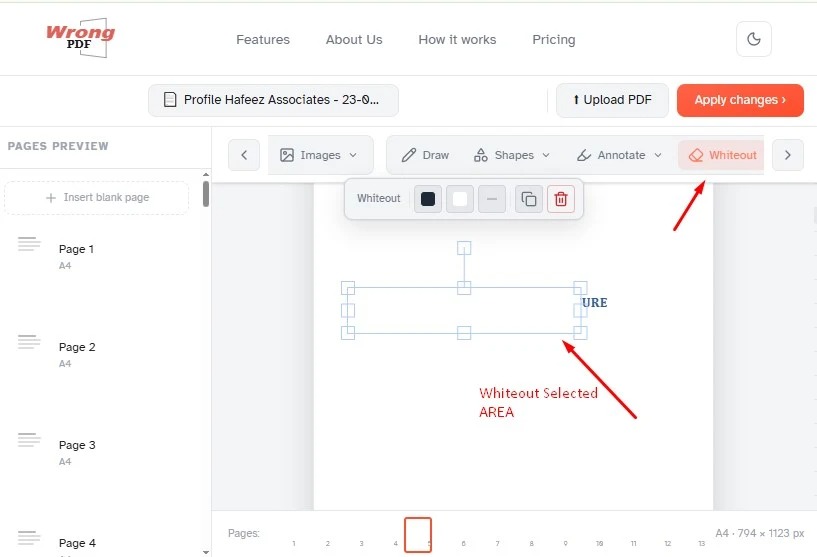
Task: Jump to page 9 in bottom page strip
Action: tap(565, 543)
